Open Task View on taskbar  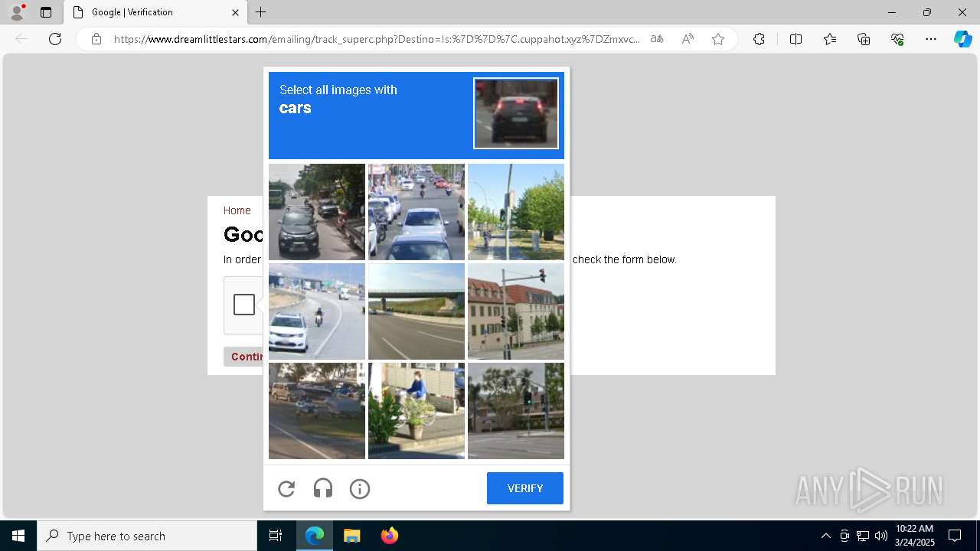click(x=276, y=536)
